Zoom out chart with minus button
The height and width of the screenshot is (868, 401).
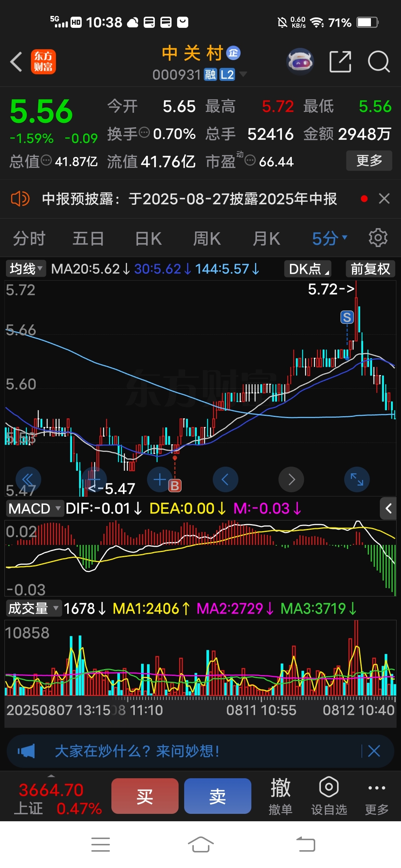94,480
